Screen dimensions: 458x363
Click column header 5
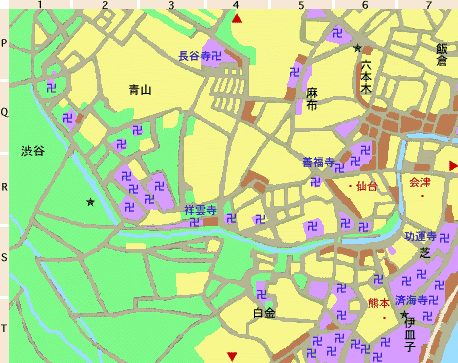pos(301,5)
